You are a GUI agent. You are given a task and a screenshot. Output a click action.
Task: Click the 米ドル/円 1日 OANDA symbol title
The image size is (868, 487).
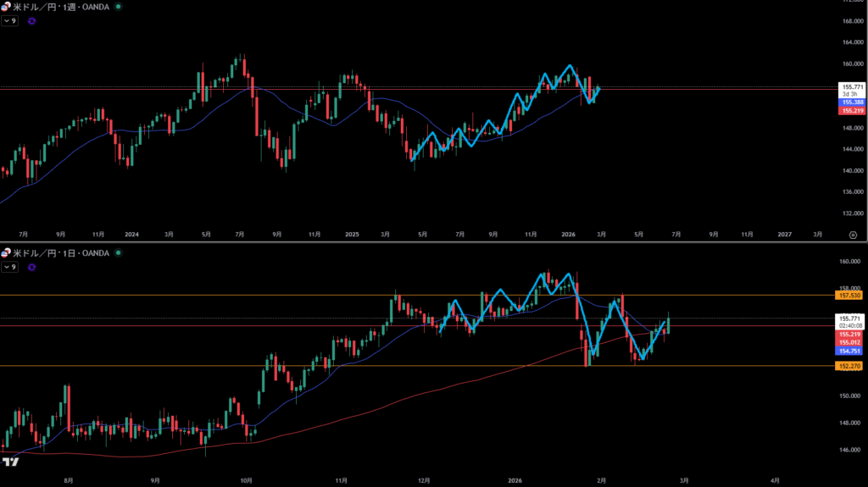[61, 252]
